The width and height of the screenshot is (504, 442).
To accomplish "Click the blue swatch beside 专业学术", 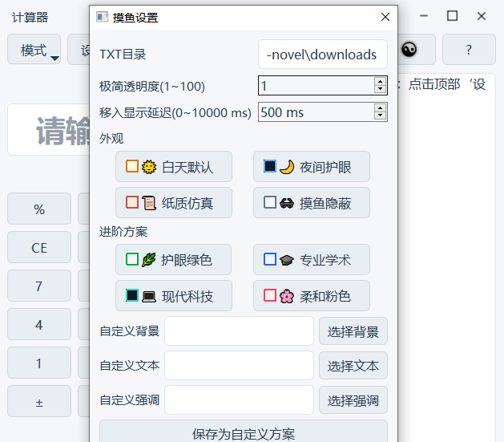I will (x=270, y=259).
